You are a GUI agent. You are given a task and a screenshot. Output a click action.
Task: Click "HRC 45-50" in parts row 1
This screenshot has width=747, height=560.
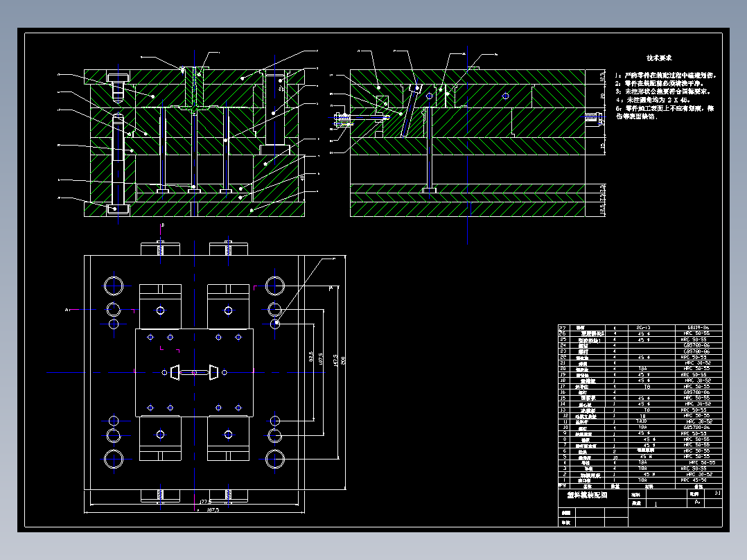click(x=694, y=480)
